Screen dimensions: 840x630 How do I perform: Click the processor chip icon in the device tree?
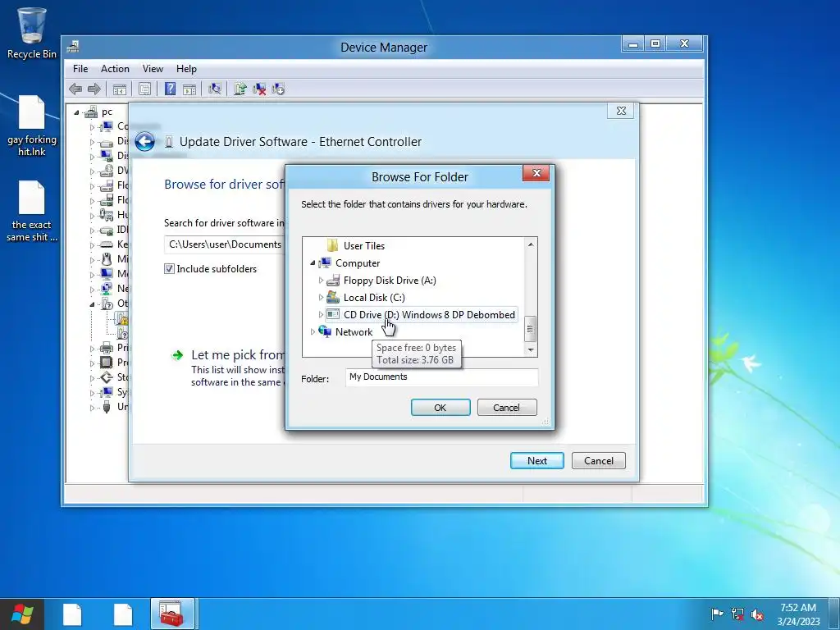[107, 362]
